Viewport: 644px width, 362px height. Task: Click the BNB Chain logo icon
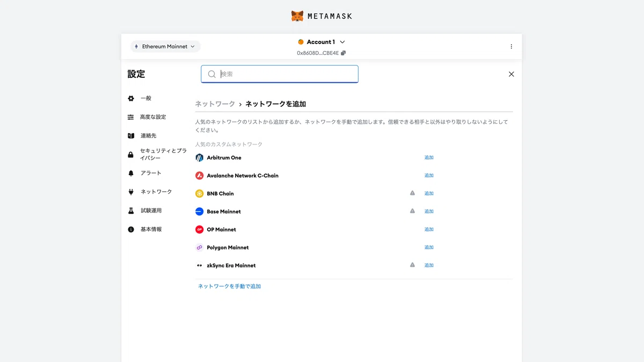(x=200, y=193)
